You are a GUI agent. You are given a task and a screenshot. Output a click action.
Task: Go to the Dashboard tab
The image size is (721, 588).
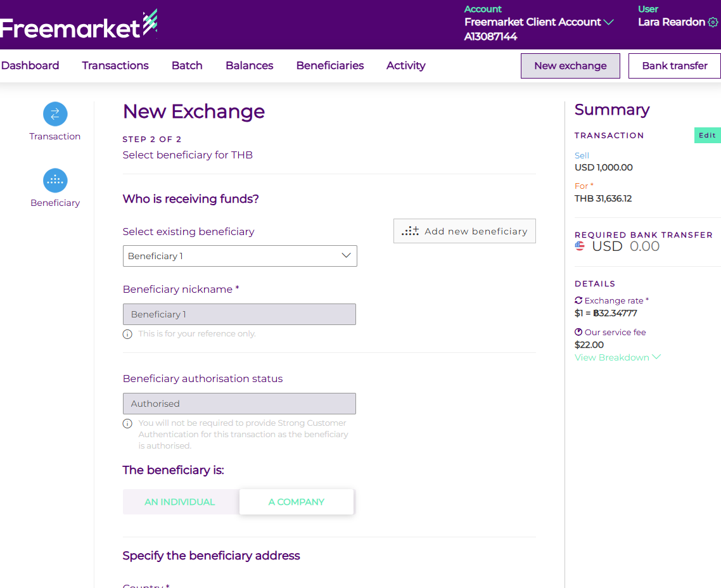[x=30, y=65]
